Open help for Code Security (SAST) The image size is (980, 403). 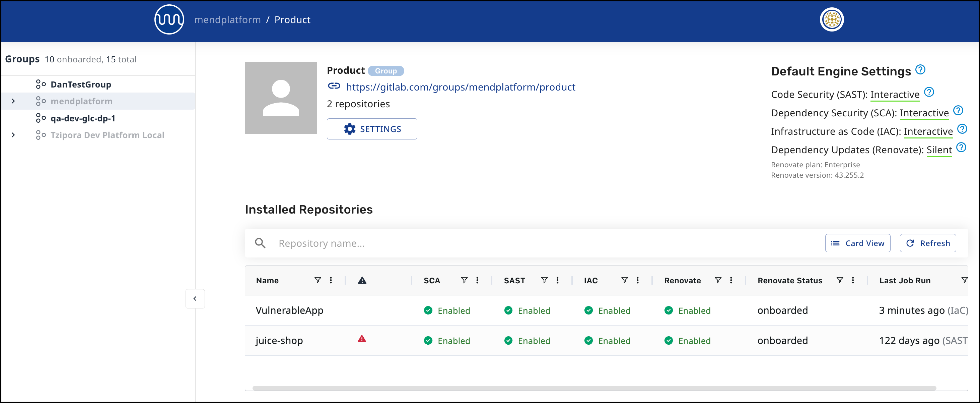tap(929, 92)
